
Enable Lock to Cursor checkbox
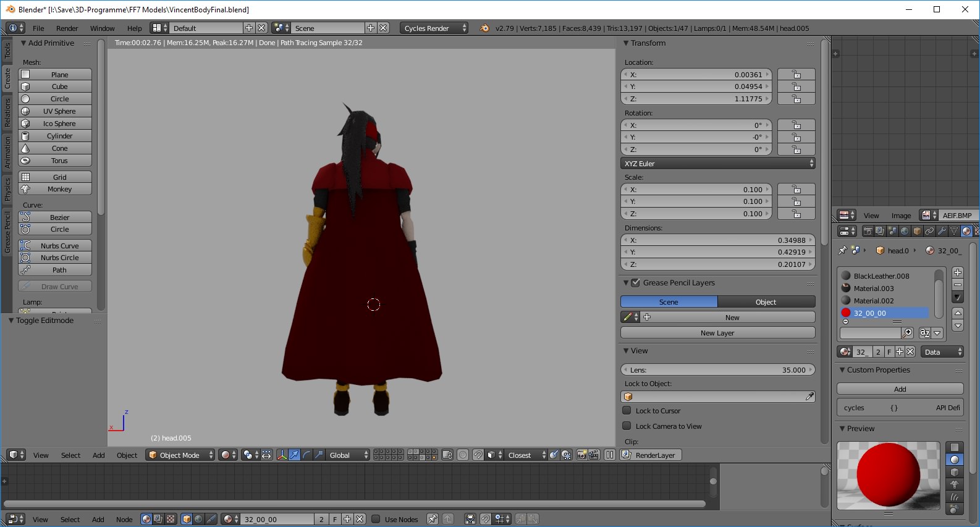point(627,410)
